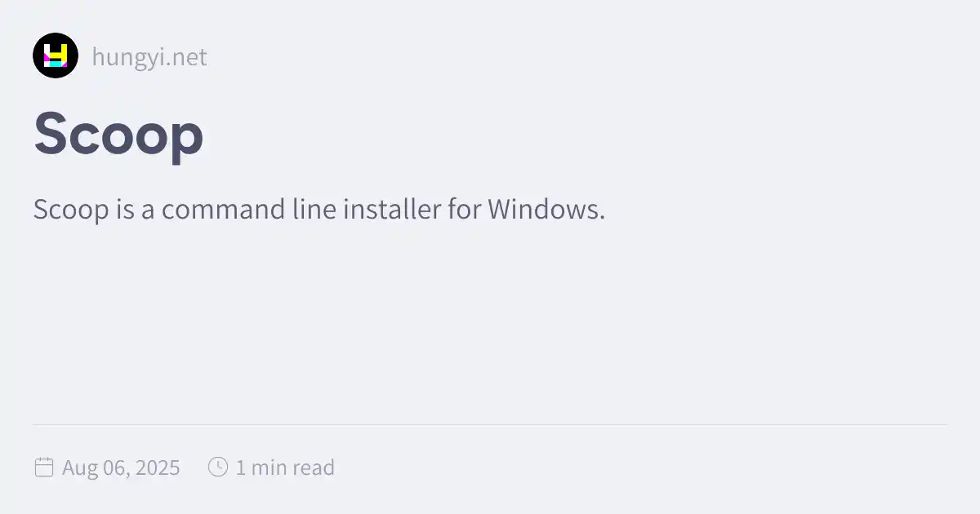Image resolution: width=980 pixels, height=514 pixels.
Task: Click the horizontal divider above the date
Action: point(490,424)
